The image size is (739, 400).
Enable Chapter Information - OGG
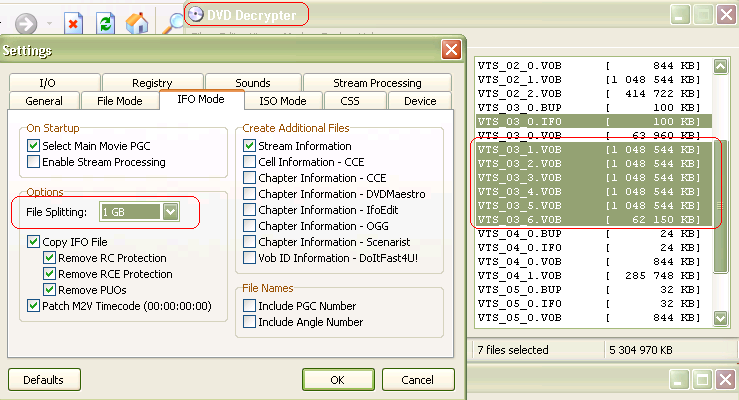(x=249, y=226)
